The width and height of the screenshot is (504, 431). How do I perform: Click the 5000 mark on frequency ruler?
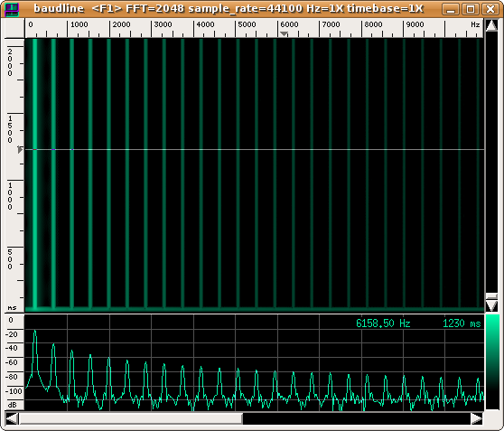coord(247,24)
